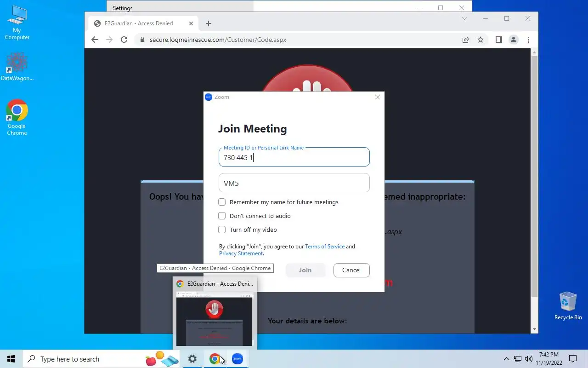This screenshot has height=368, width=588.
Task: Open the Terms of Service link
Action: coord(325,247)
